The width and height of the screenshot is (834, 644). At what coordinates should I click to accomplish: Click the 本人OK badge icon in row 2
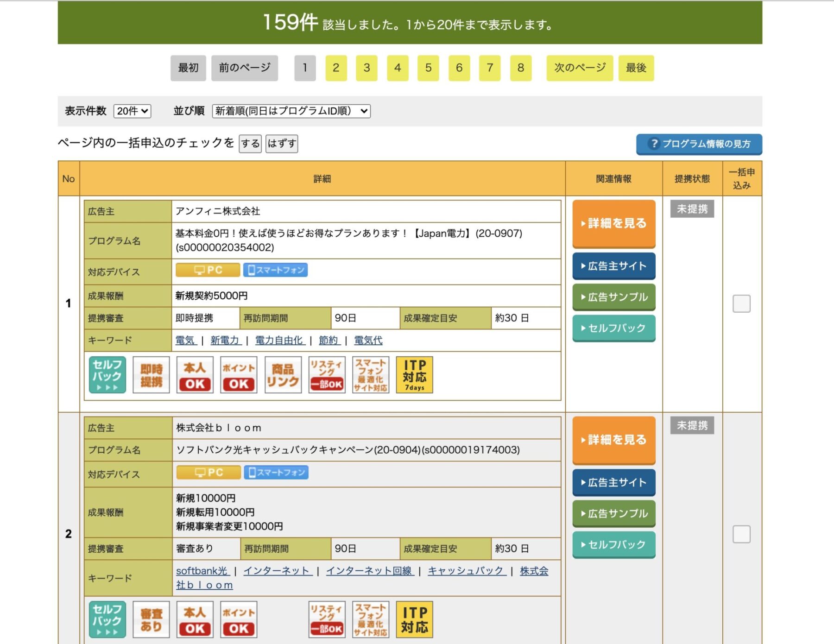pos(195,619)
